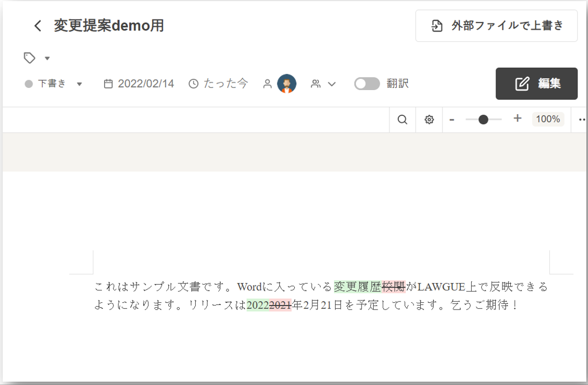This screenshot has height=385, width=588.
Task: Expand the shared users chevron
Action: [x=332, y=84]
